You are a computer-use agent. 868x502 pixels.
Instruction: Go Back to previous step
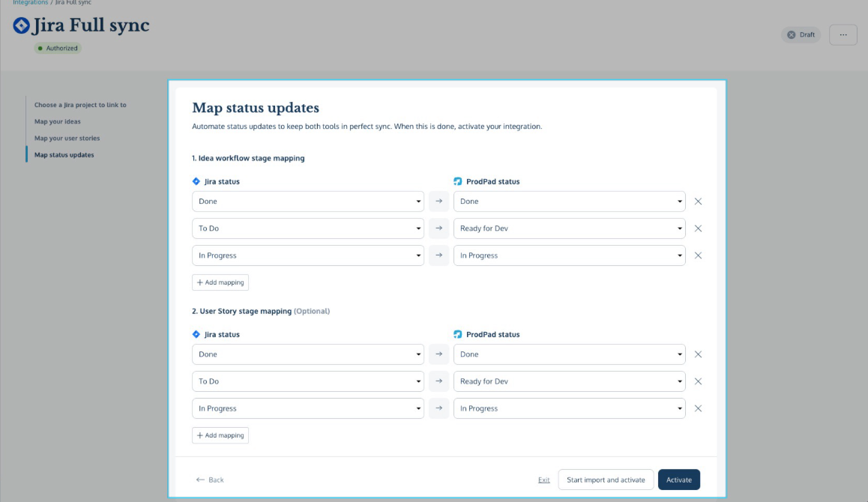click(x=210, y=480)
